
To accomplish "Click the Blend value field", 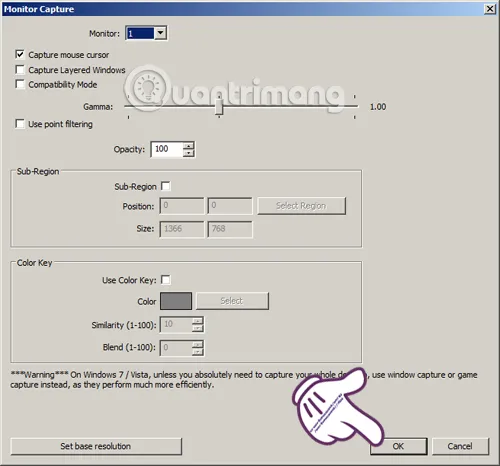I will (x=176, y=348).
